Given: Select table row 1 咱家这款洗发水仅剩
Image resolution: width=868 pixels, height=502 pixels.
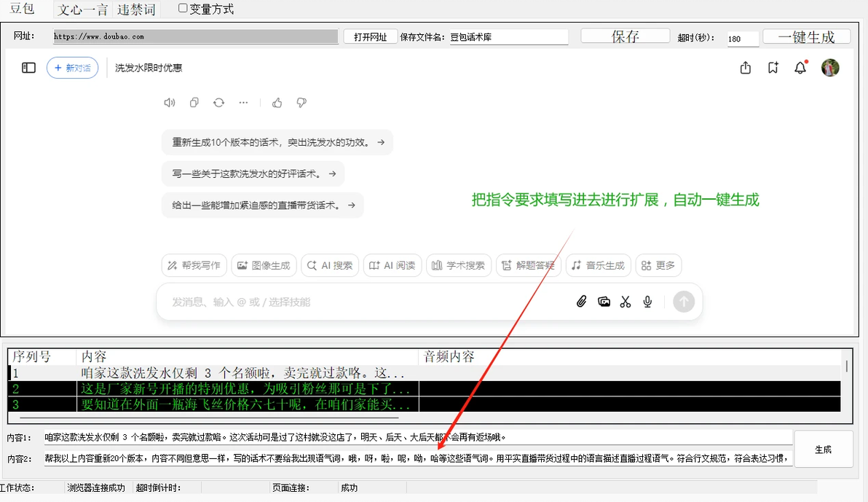Looking at the screenshot, I should (x=425, y=373).
